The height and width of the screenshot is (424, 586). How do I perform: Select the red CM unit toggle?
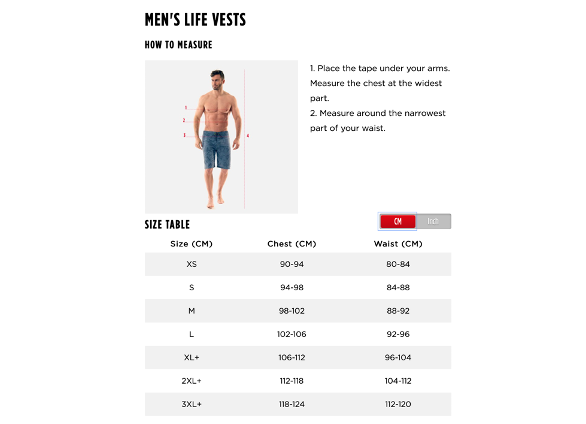(x=398, y=221)
